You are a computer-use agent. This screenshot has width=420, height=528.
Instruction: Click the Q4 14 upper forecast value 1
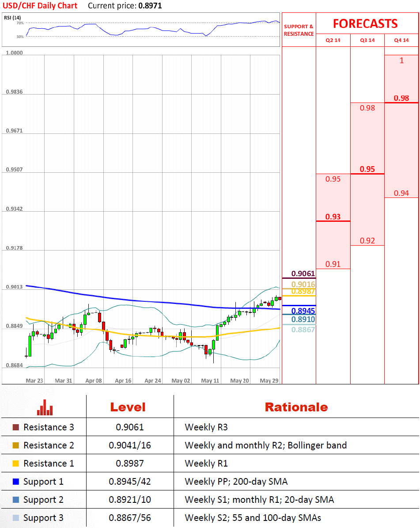coord(401,60)
